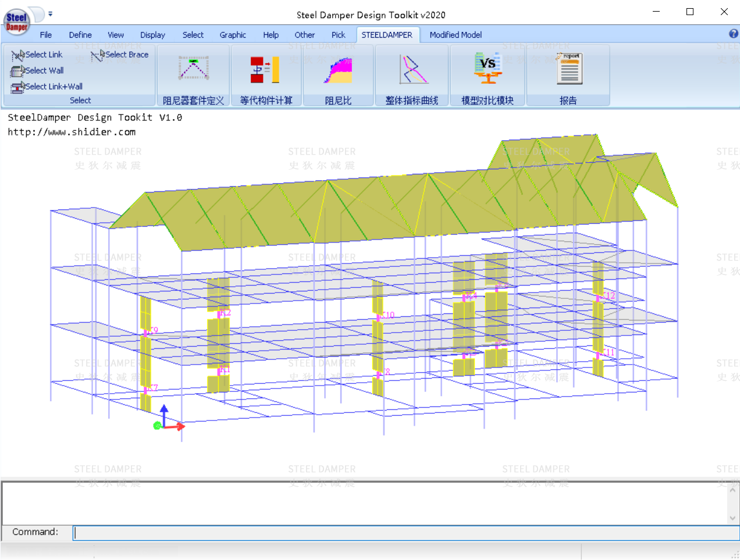Click the SteelDamper Design Tookit V1.0 text
The width and height of the screenshot is (740, 560).
click(95, 117)
